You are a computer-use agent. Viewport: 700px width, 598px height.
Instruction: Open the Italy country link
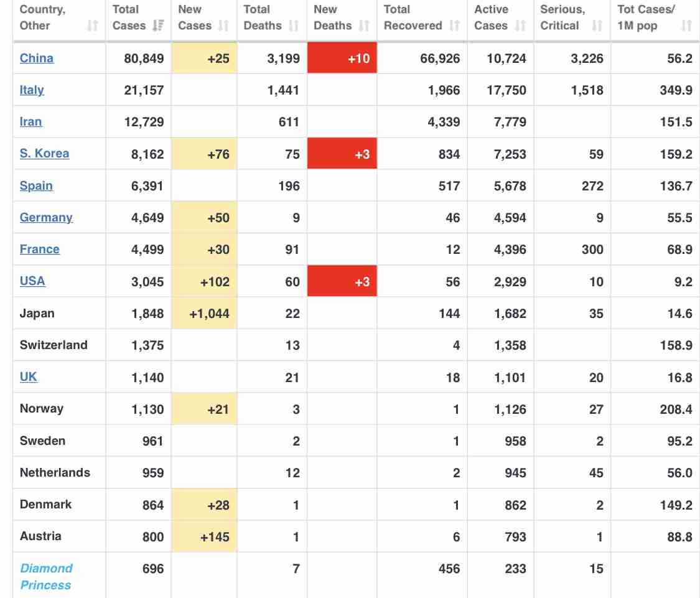(x=32, y=90)
